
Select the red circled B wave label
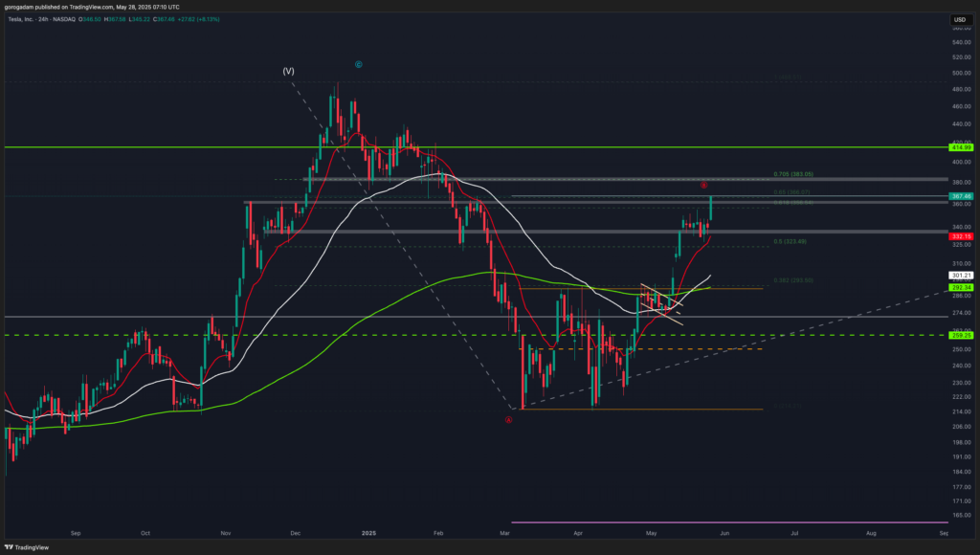pos(703,185)
